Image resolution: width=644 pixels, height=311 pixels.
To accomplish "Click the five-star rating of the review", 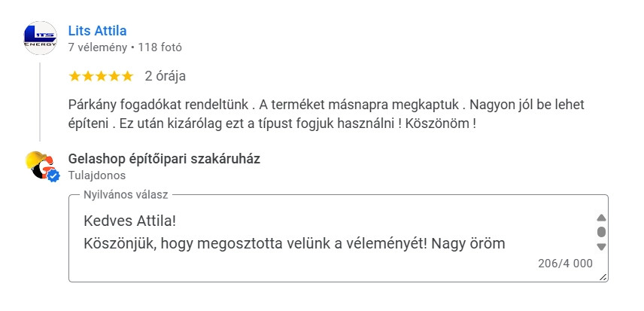I will [100, 76].
